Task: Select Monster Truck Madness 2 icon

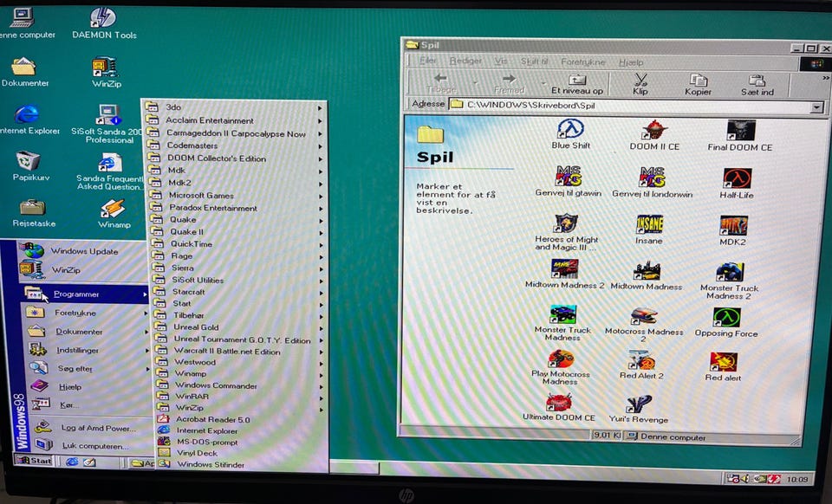Action: 729,281
